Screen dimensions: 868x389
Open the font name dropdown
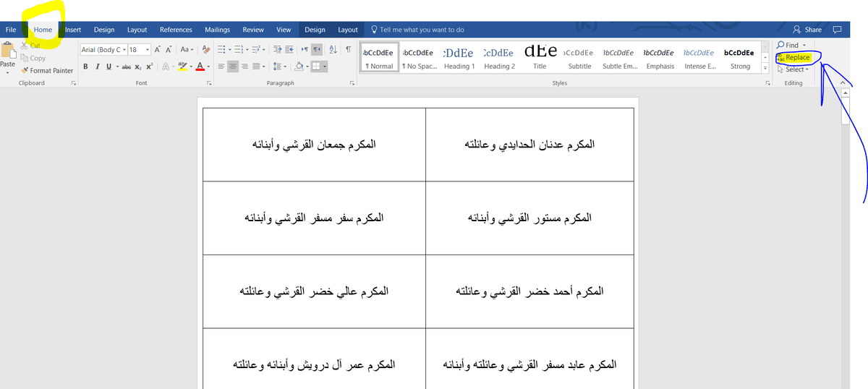(124, 50)
